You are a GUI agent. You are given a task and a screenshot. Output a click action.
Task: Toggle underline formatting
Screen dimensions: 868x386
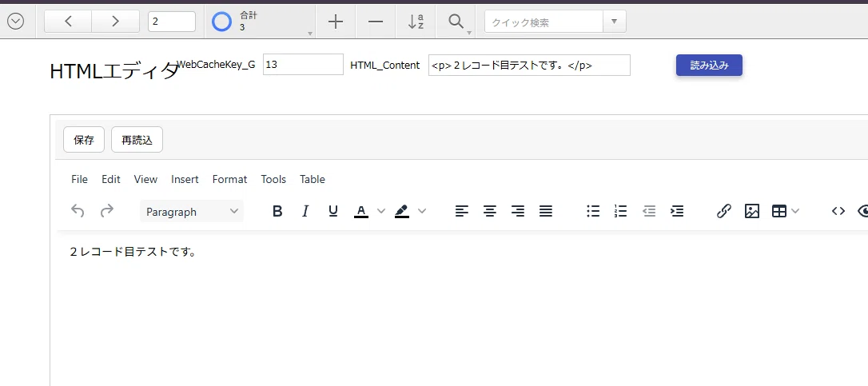coord(332,211)
